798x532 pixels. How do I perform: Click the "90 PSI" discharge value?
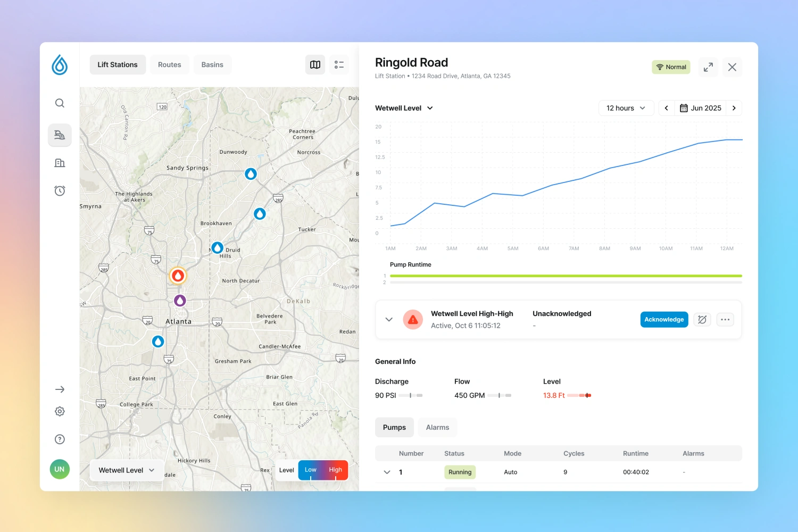click(386, 395)
